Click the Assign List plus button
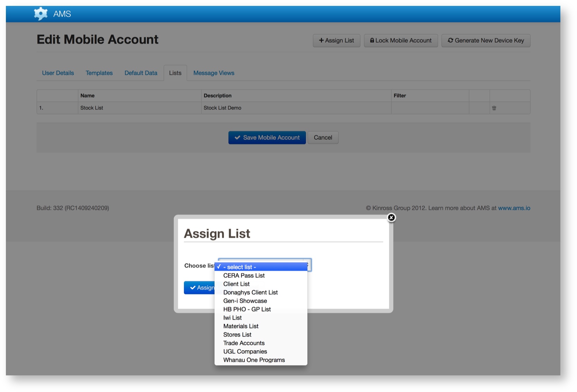 click(336, 41)
